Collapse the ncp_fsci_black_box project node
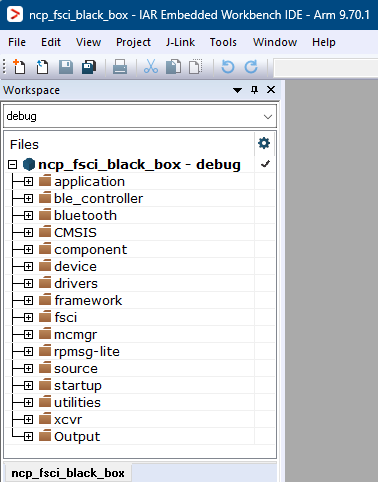 click(x=12, y=164)
